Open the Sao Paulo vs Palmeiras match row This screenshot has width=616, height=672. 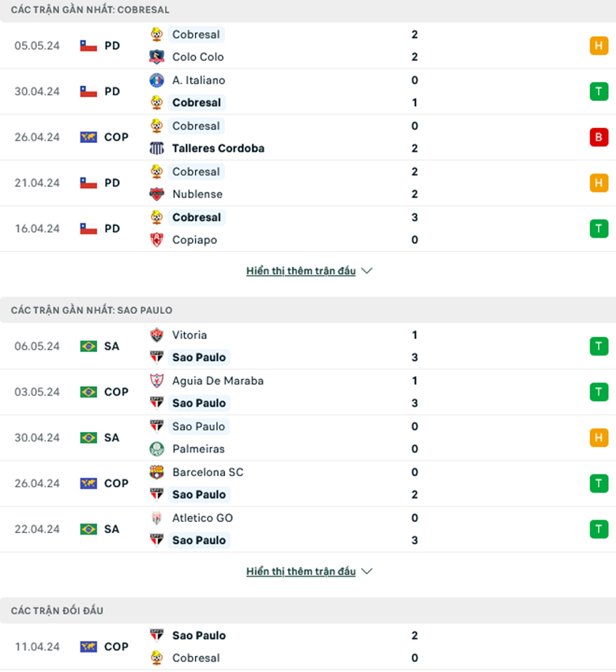coord(308,437)
